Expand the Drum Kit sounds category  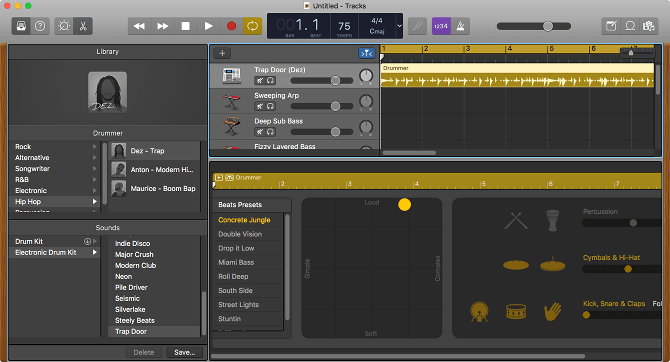point(95,241)
